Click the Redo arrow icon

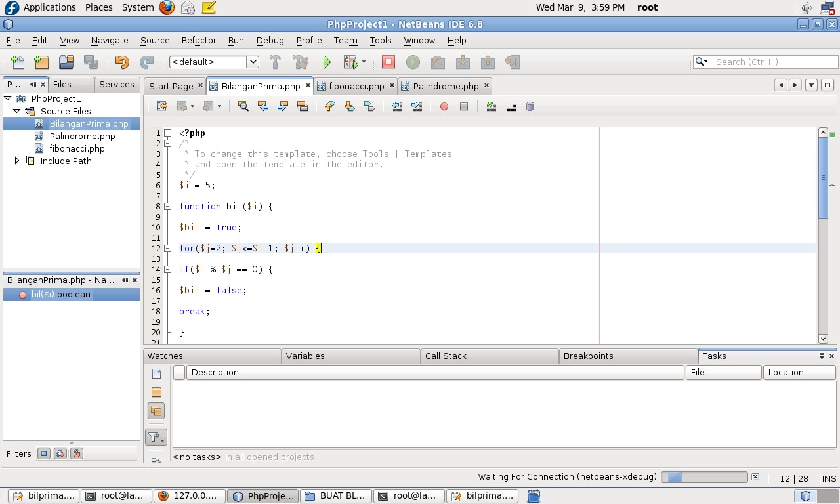[147, 62]
